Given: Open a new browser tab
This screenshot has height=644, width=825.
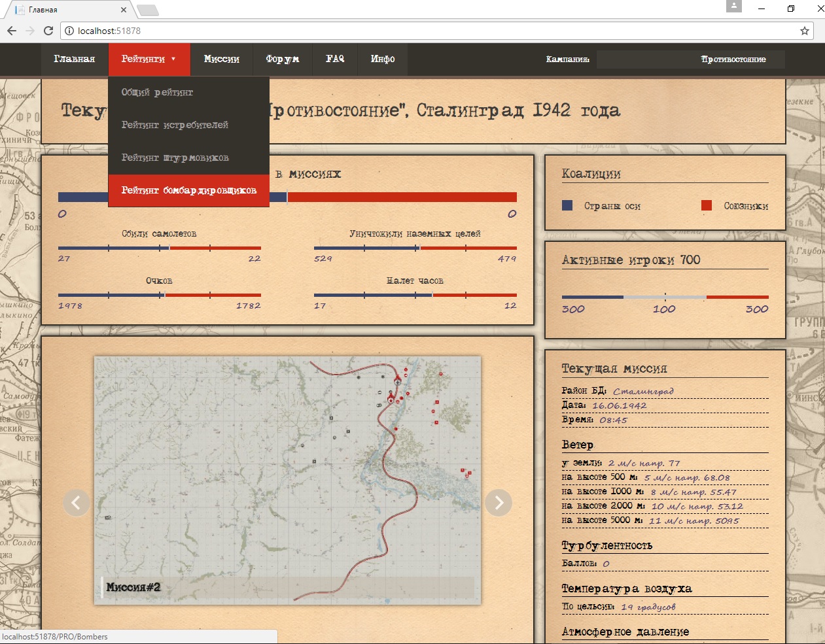Looking at the screenshot, I should [x=148, y=10].
